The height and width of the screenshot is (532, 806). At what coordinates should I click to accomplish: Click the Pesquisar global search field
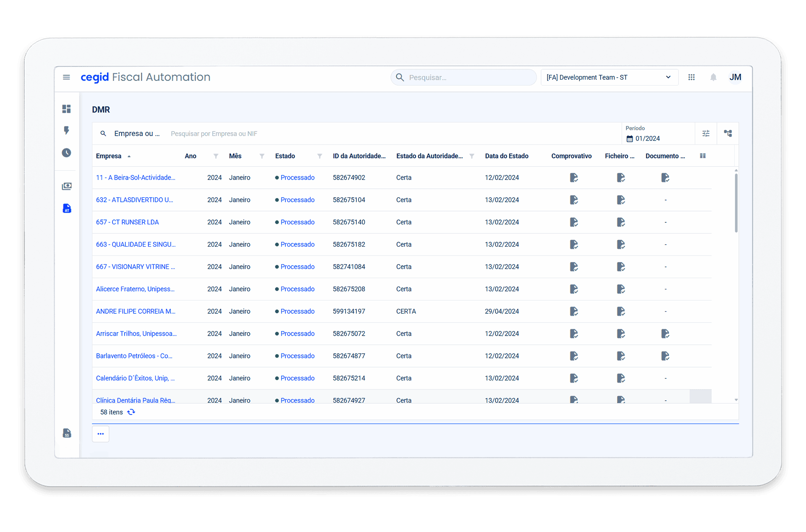463,77
